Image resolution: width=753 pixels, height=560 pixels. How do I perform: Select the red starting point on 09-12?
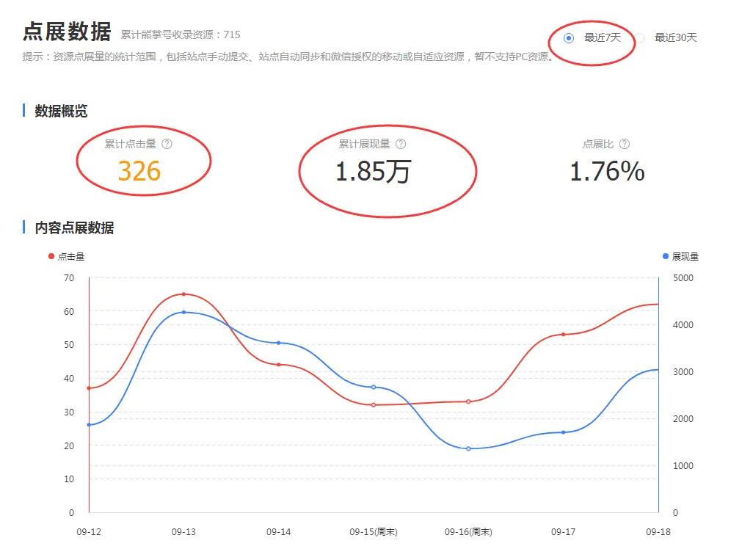(89, 388)
